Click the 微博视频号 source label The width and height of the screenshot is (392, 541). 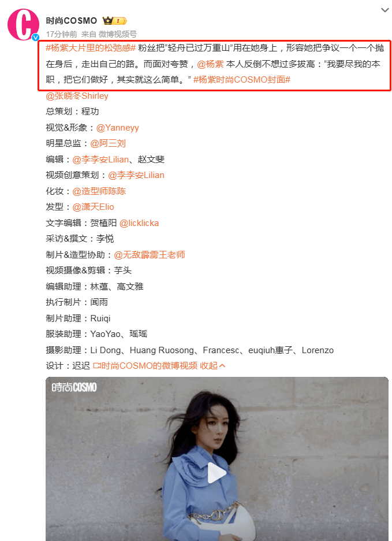click(118, 34)
